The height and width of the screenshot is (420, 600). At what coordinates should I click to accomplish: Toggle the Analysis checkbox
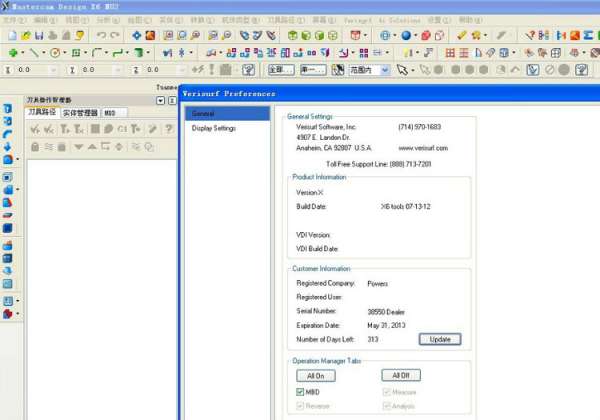pyautogui.click(x=386, y=406)
